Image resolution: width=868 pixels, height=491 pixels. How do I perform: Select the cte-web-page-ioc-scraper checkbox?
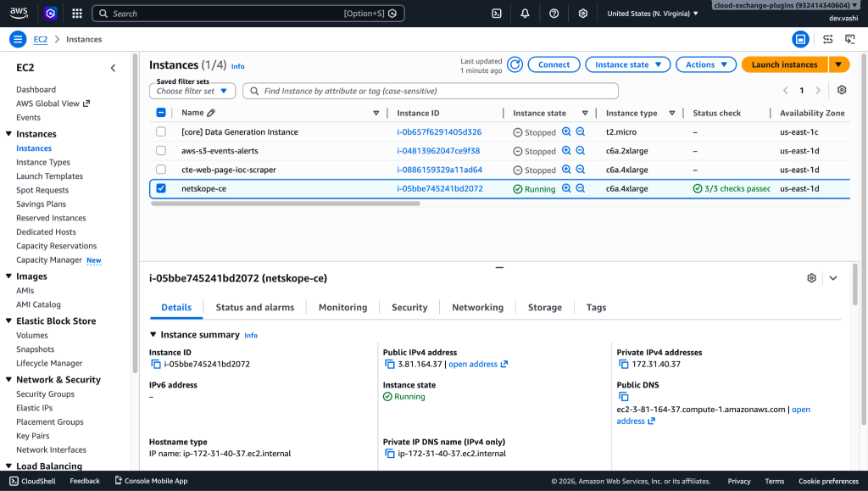point(161,170)
